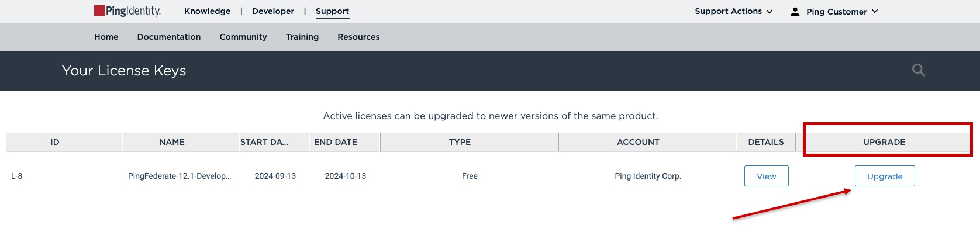The image size is (980, 232).
Task: Click the ACCOUNT column header
Action: [x=638, y=142]
